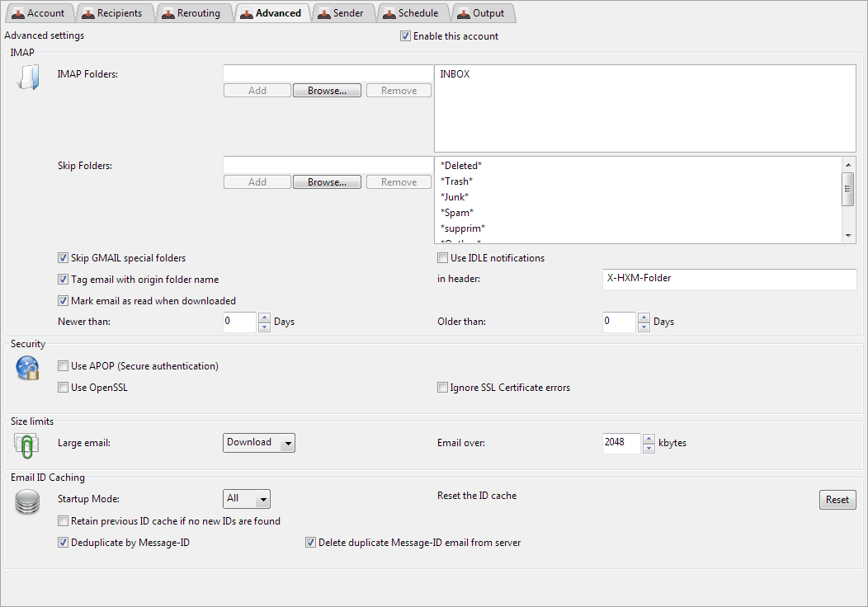Uncheck Enable this account
This screenshot has height=607, width=868.
405,36
